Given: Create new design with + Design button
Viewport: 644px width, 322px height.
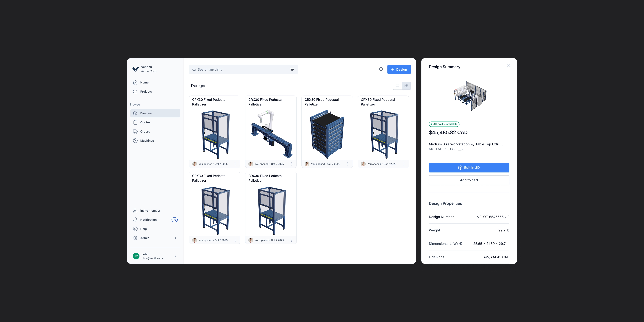Looking at the screenshot, I should point(399,69).
